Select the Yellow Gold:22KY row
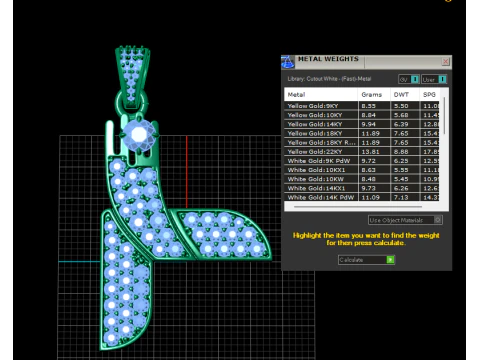Image resolution: width=480 pixels, height=360 pixels. pyautogui.click(x=363, y=152)
